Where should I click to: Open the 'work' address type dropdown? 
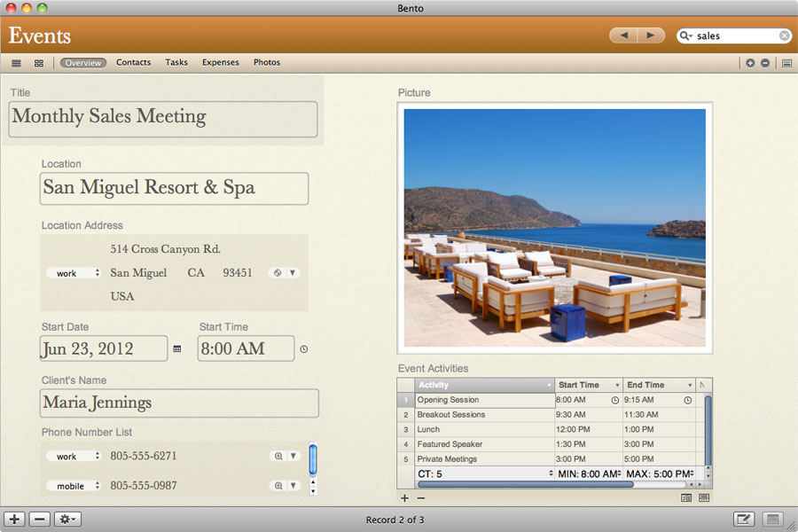click(x=74, y=274)
